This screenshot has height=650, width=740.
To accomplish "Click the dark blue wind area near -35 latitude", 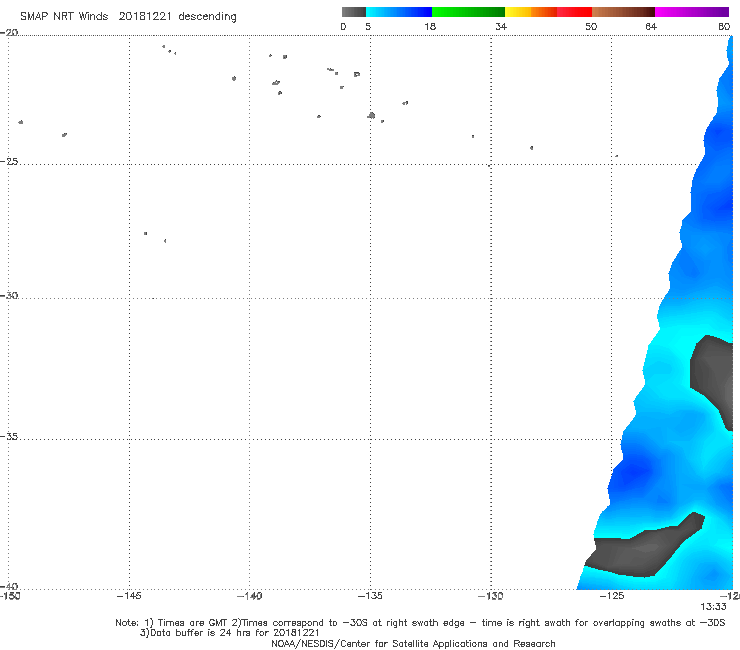I will point(632,472).
